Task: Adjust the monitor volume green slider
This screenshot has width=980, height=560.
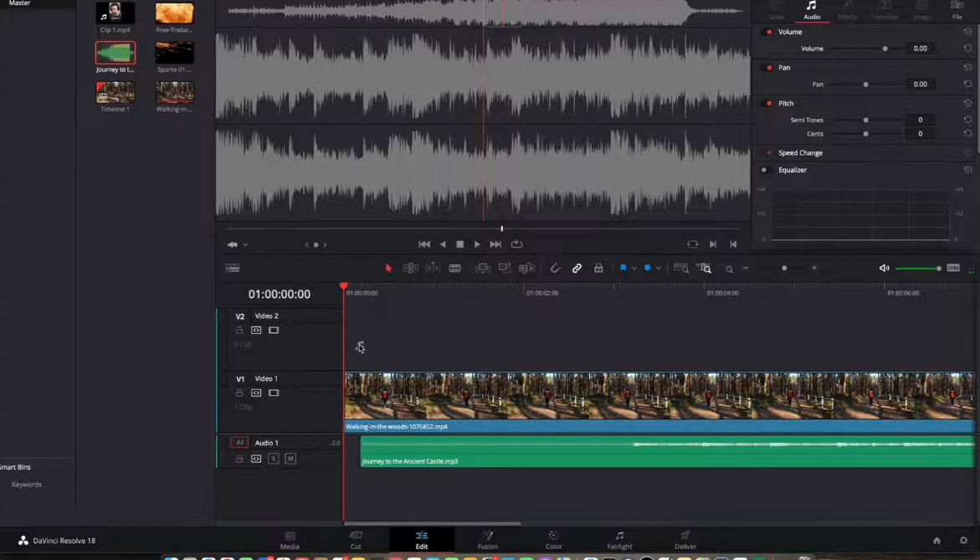Action: click(x=918, y=268)
